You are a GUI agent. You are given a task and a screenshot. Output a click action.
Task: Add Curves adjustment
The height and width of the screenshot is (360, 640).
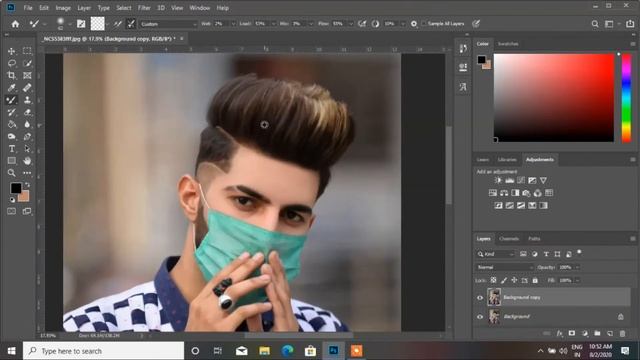coord(521,180)
